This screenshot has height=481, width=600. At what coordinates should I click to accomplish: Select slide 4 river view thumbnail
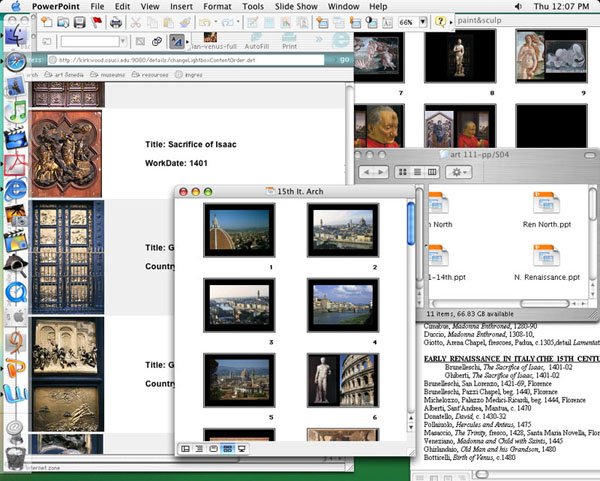click(343, 305)
